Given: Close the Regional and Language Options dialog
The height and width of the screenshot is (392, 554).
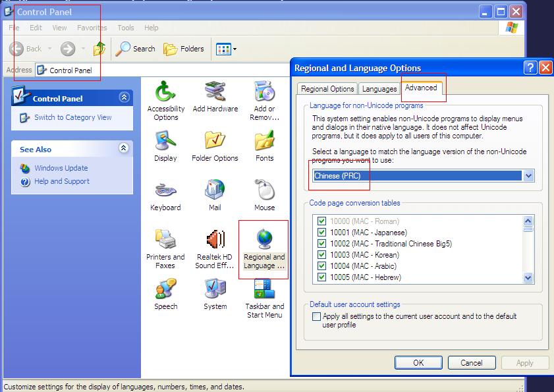Looking at the screenshot, I should pyautogui.click(x=545, y=67).
